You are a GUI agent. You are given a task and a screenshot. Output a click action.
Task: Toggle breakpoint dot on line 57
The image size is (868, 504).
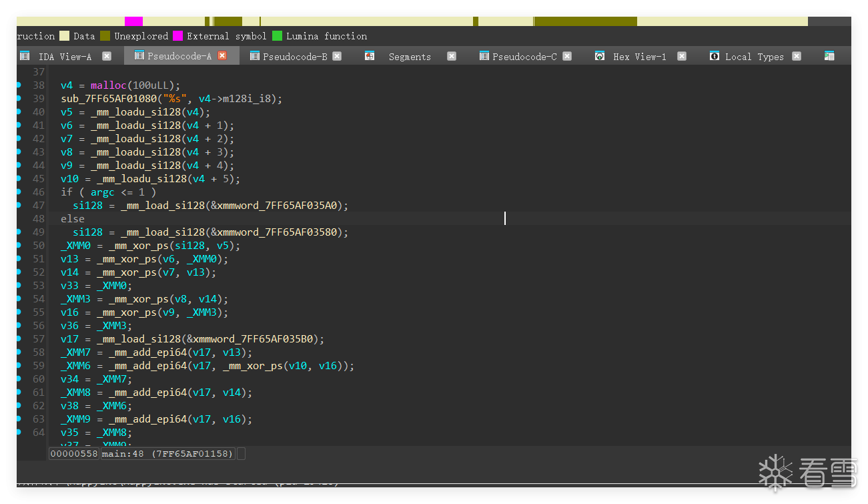(19, 338)
